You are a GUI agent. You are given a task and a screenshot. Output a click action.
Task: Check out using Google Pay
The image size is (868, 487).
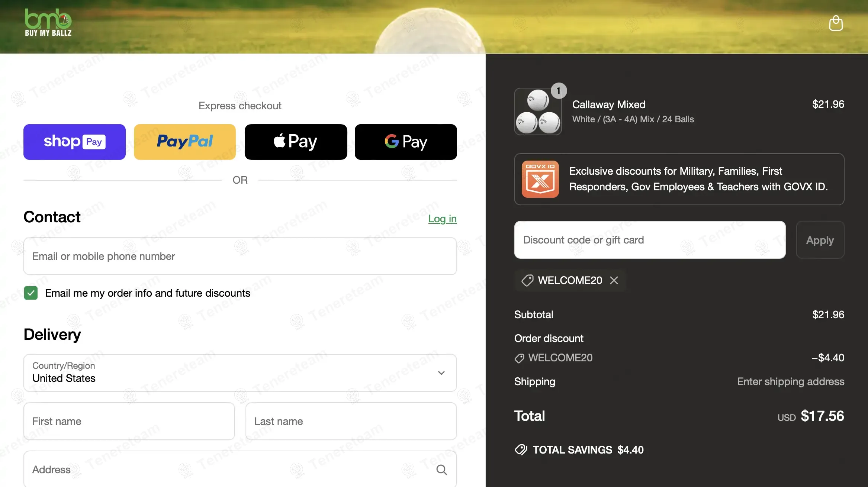coord(406,142)
